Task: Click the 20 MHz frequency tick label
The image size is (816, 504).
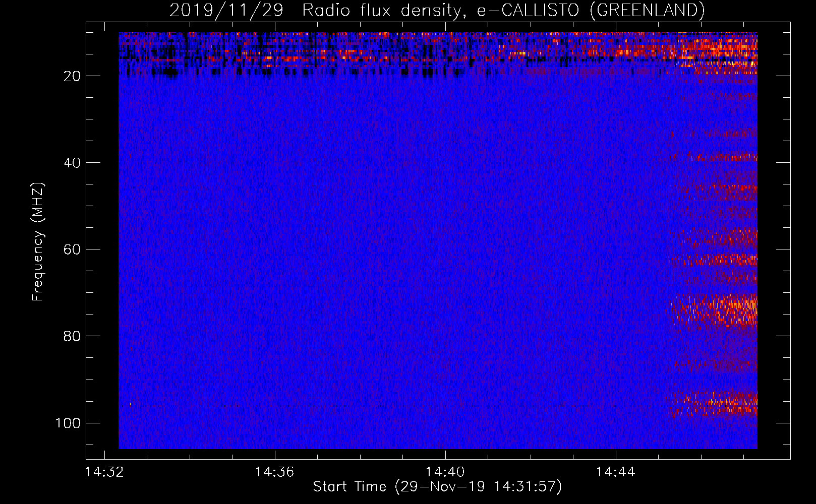Action: click(72, 76)
